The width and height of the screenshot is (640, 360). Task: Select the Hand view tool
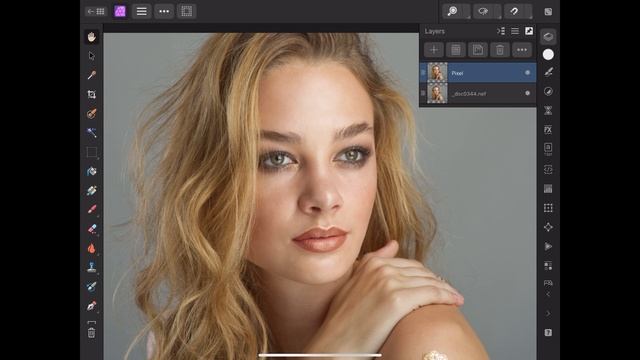pos(91,37)
